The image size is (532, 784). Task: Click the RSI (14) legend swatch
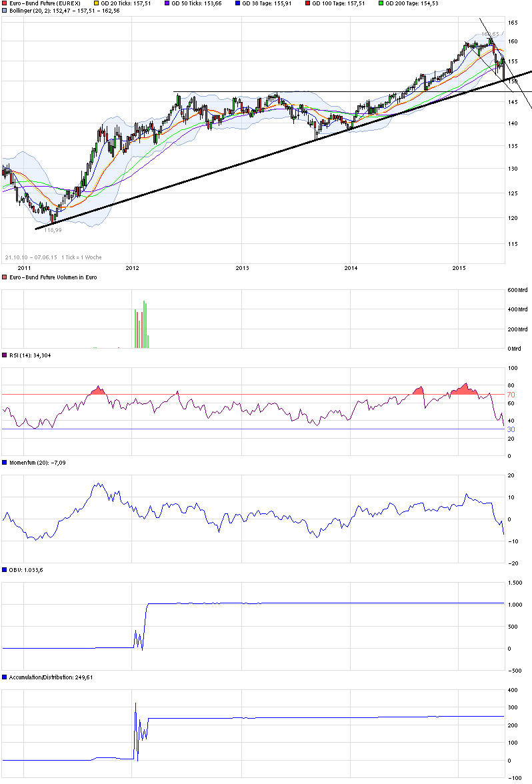point(5,355)
